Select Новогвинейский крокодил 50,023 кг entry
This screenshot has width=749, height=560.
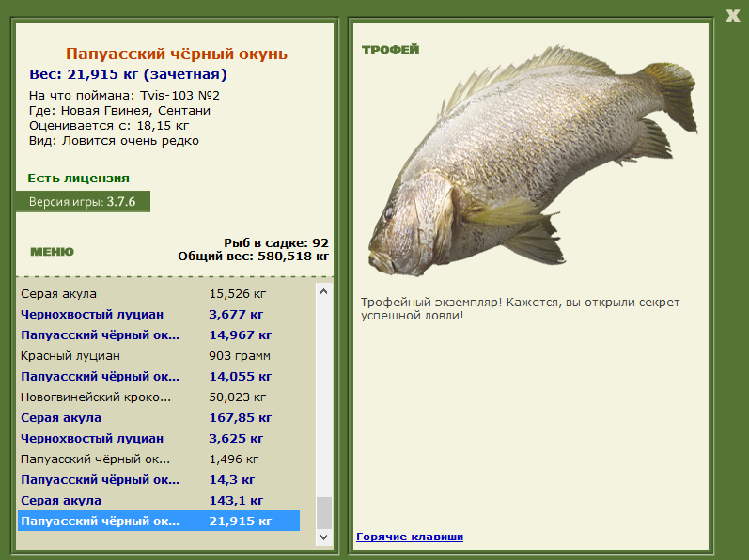point(141,397)
